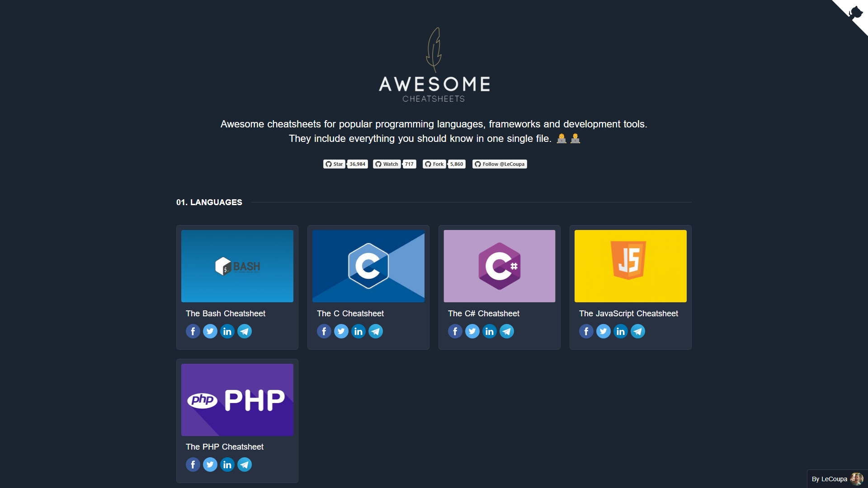The height and width of the screenshot is (488, 868).
Task: Open the JavaScript cheatsheet thumbnail image
Action: pos(631,266)
